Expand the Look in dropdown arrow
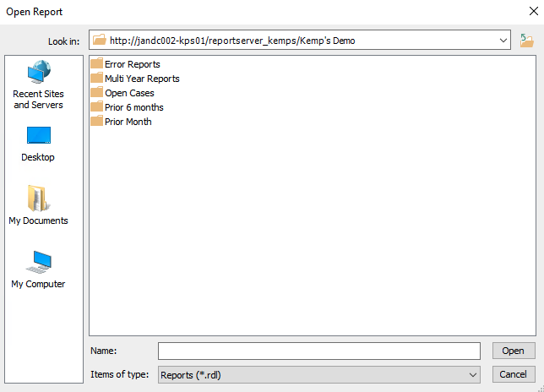544x392 pixels. 503,41
